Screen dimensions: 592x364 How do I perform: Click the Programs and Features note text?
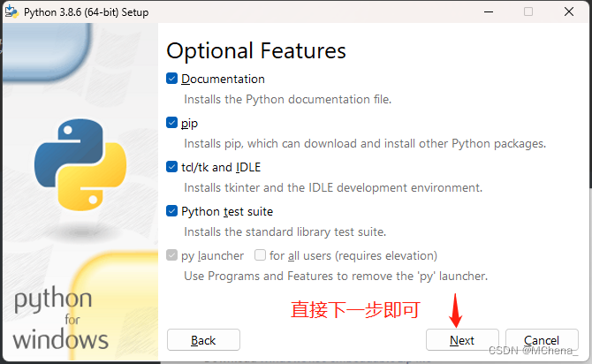click(336, 276)
